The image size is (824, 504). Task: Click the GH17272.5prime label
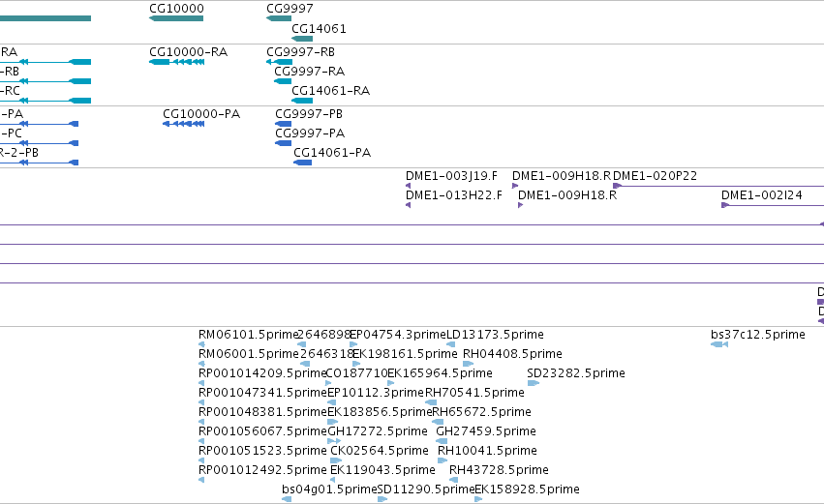(378, 431)
